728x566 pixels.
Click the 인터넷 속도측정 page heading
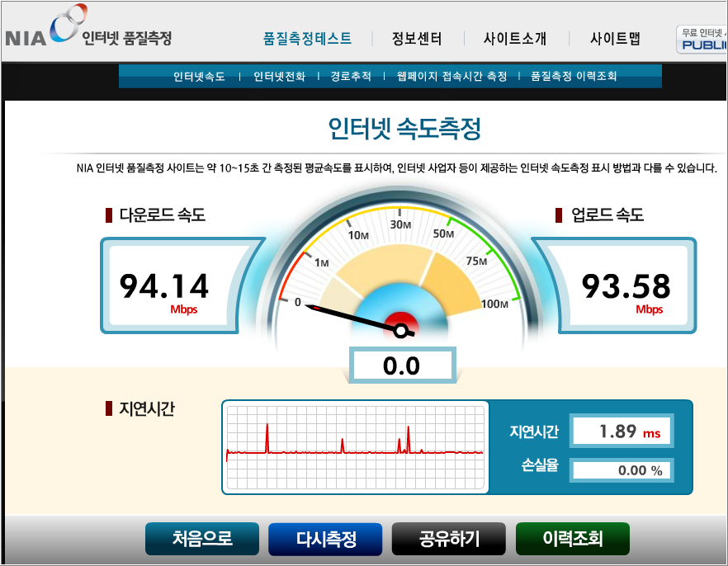[x=404, y=129]
